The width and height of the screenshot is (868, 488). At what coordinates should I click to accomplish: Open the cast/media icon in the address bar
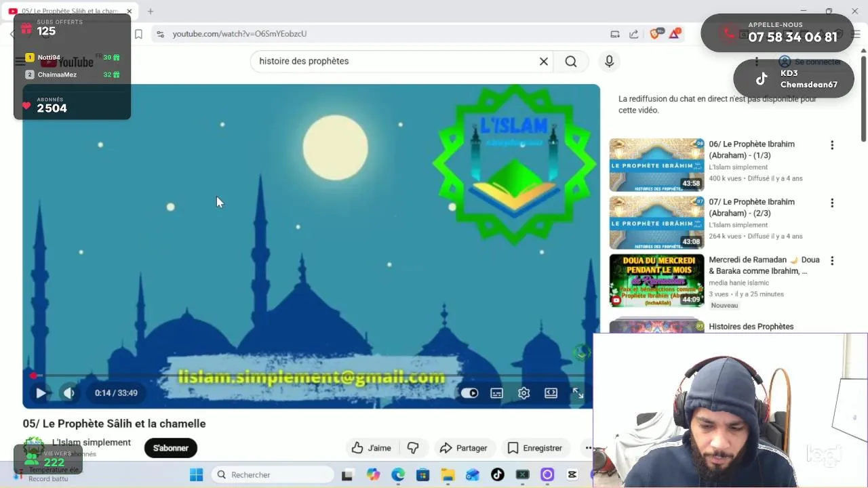pyautogui.click(x=615, y=34)
